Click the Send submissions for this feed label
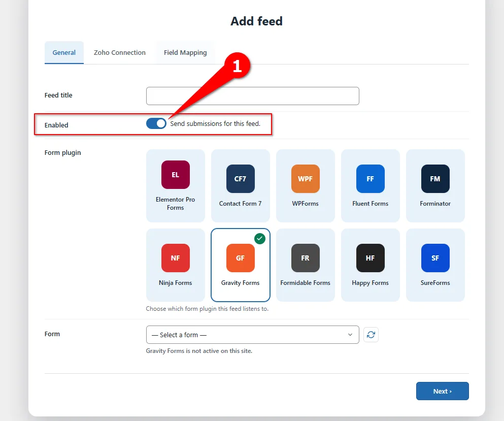The height and width of the screenshot is (421, 504). [x=215, y=123]
